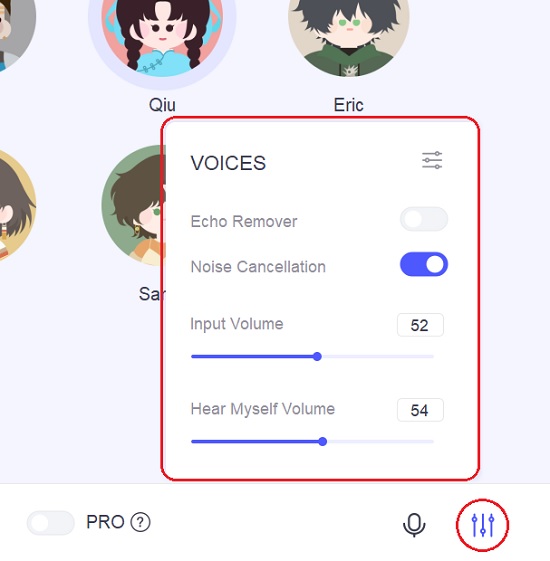Click the unfilled end of Input Volume track
Viewport: 550px width, 561px height.
coord(378,356)
